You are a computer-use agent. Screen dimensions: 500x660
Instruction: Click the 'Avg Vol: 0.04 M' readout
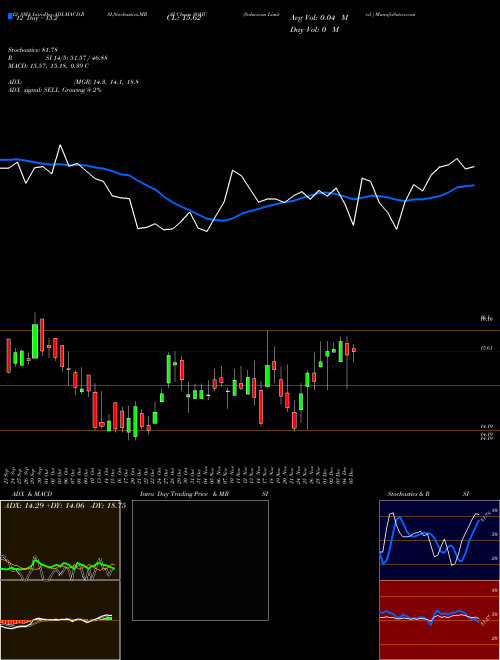(x=319, y=18)
